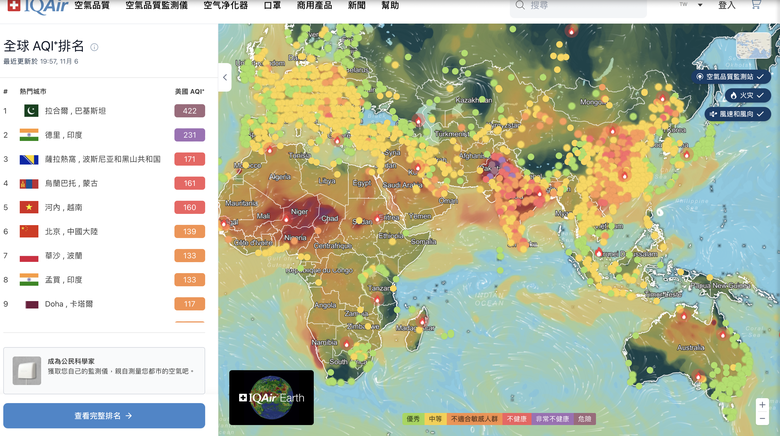Click the Pakistan flag icon
780x436 pixels.
[x=31, y=110]
